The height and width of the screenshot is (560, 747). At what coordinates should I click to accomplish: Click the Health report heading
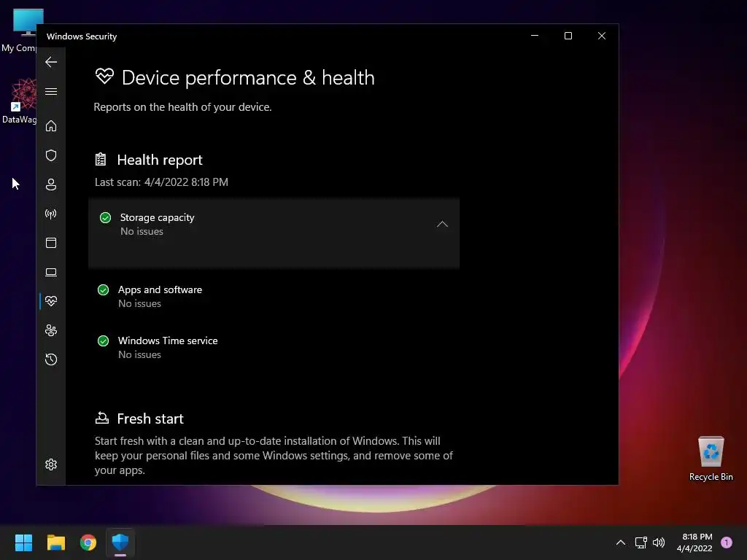[160, 160]
